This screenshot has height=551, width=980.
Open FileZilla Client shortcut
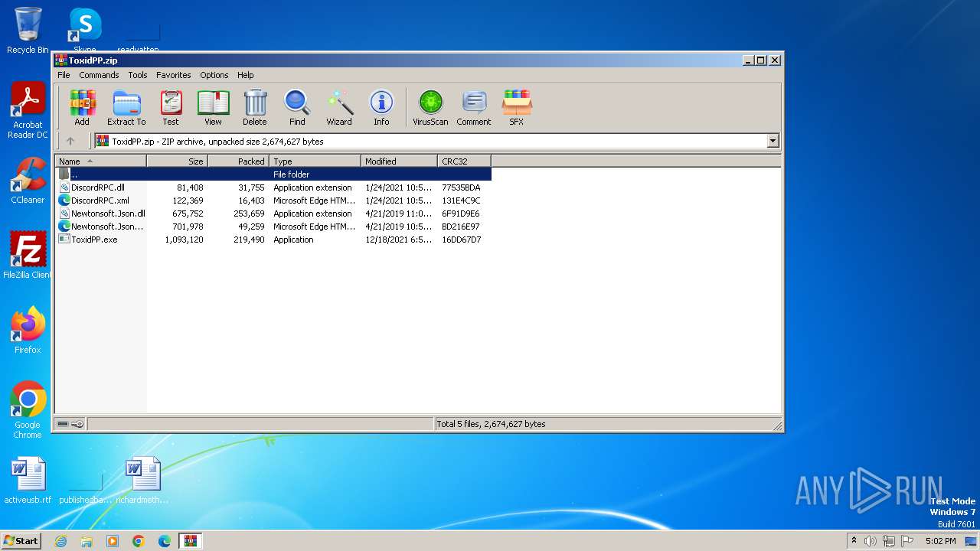coord(28,256)
